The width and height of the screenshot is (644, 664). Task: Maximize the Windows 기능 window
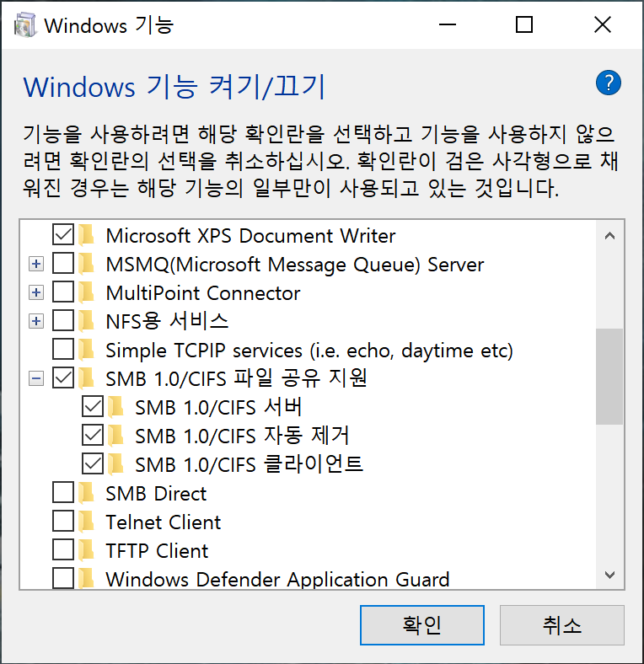[x=524, y=24]
